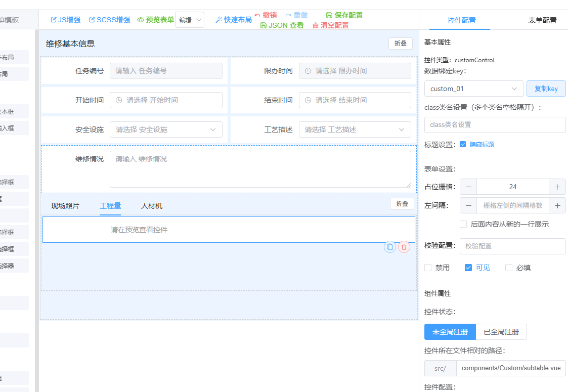Click the 维修情况 textarea
568x392 pixels.
260,169
